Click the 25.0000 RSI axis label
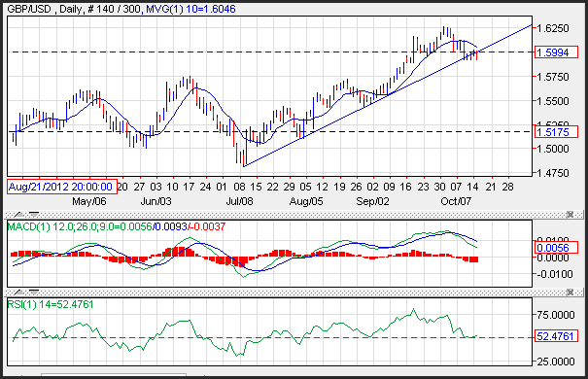The width and height of the screenshot is (588, 379). click(556, 362)
